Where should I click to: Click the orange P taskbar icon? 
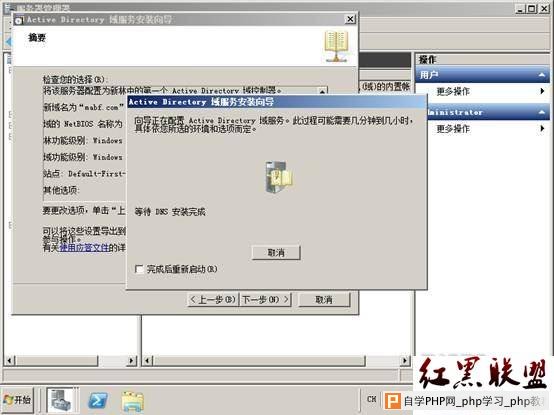pos(393,401)
